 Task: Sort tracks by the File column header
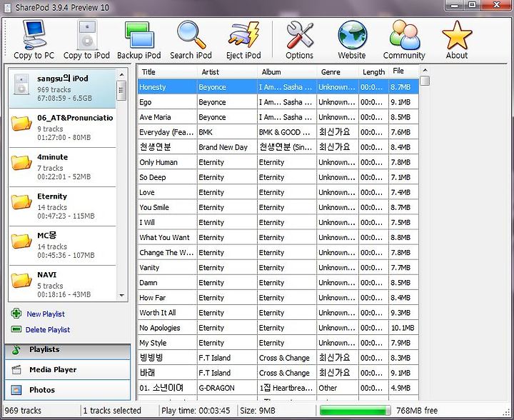404,71
